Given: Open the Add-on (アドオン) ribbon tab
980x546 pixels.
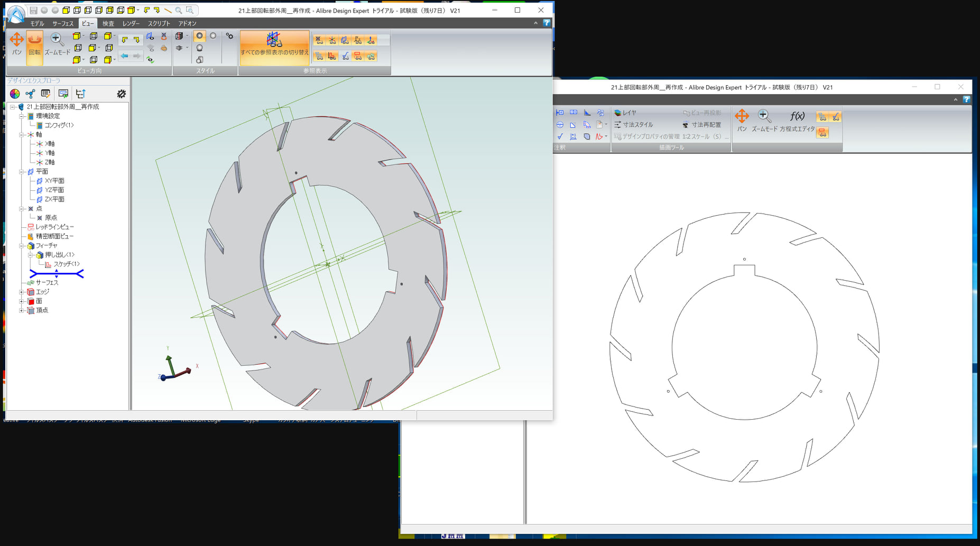Looking at the screenshot, I should click(187, 23).
